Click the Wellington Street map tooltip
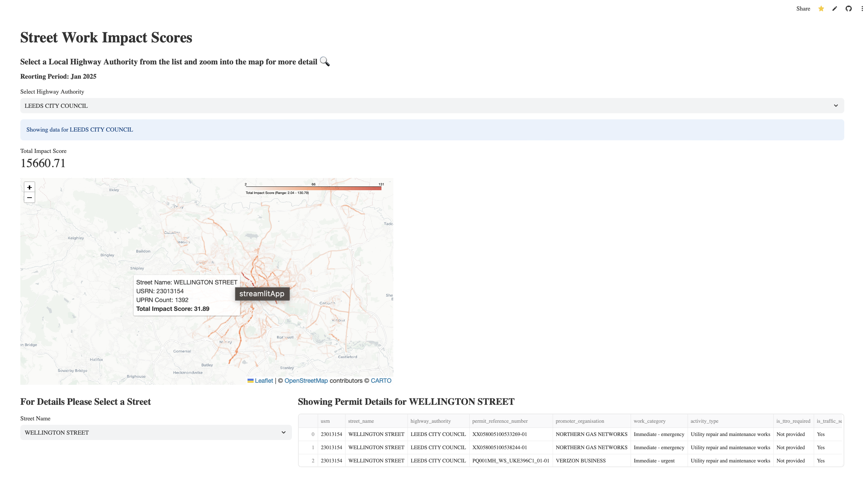 pyautogui.click(x=186, y=295)
